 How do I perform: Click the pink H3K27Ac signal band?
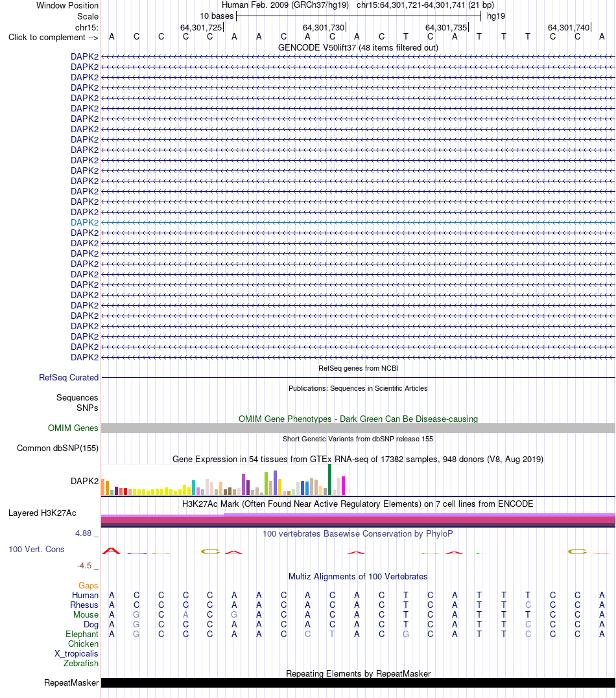[x=358, y=520]
